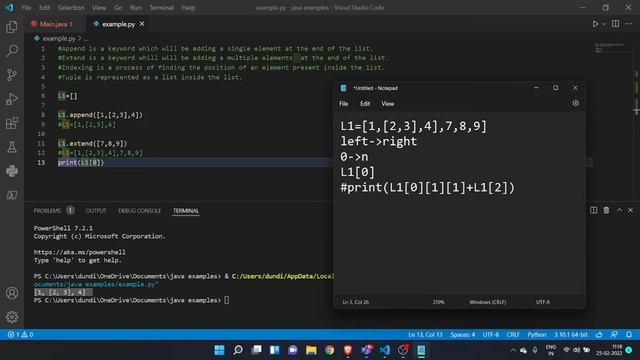The width and height of the screenshot is (640, 360).
Task: Kill the terminal with trash icon
Action: [x=606, y=210]
